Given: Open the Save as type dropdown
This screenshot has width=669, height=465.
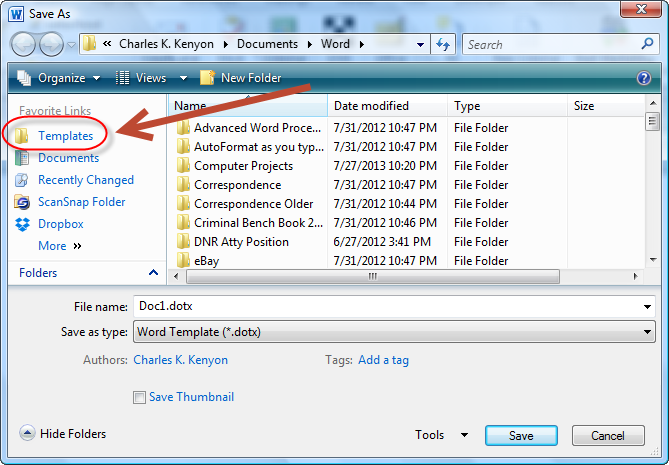Looking at the screenshot, I should click(394, 332).
